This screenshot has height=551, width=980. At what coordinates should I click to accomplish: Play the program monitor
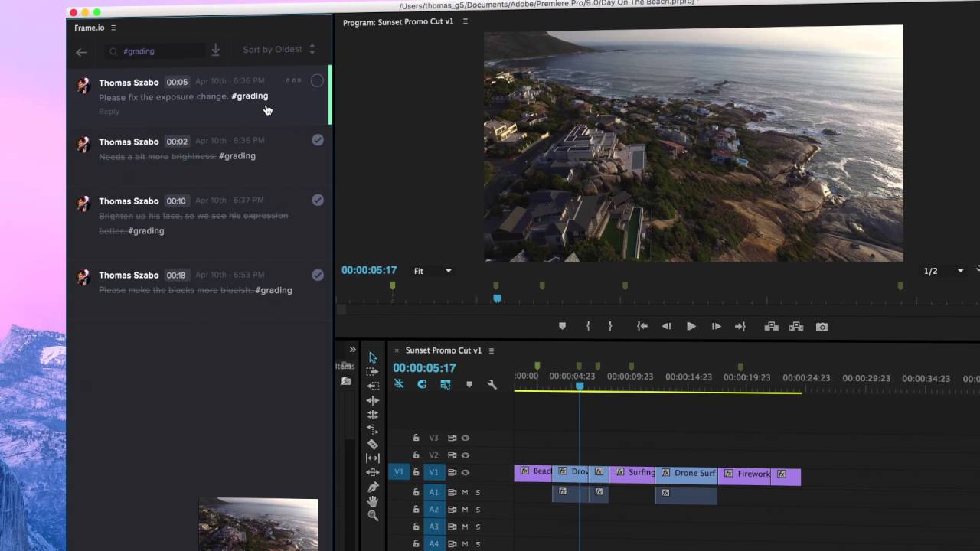point(691,326)
